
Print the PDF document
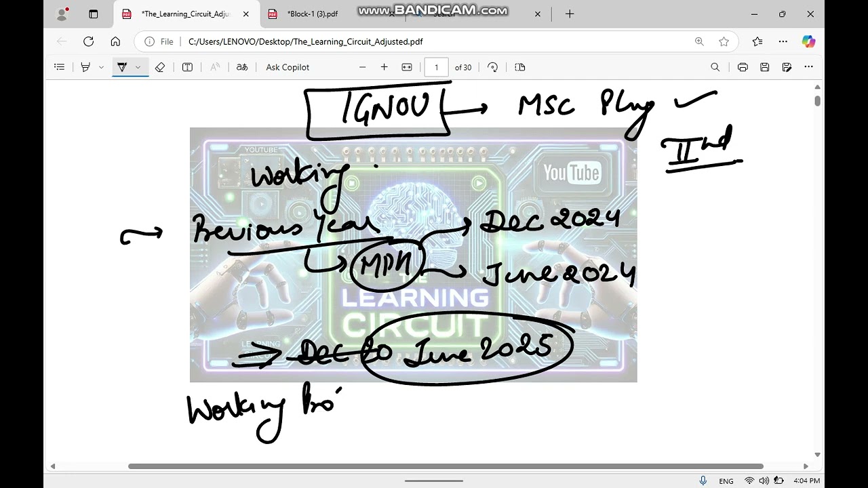[743, 67]
